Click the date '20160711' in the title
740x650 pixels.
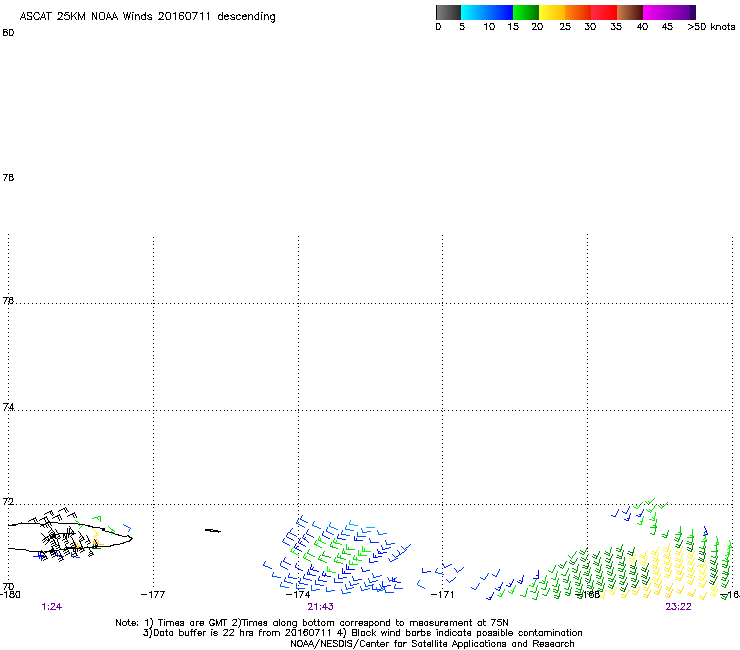point(184,16)
